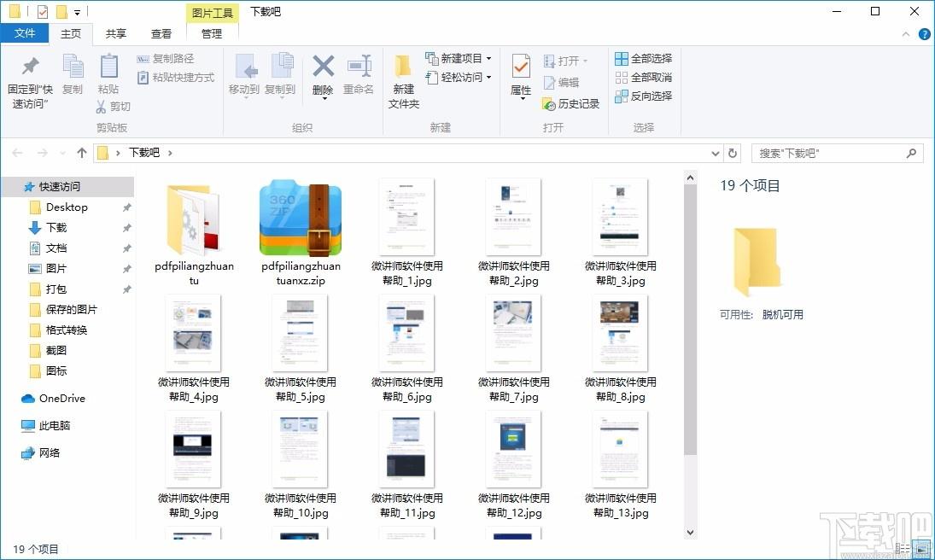
Task: Open the recent locations dropdown arrow
Action: [62, 154]
